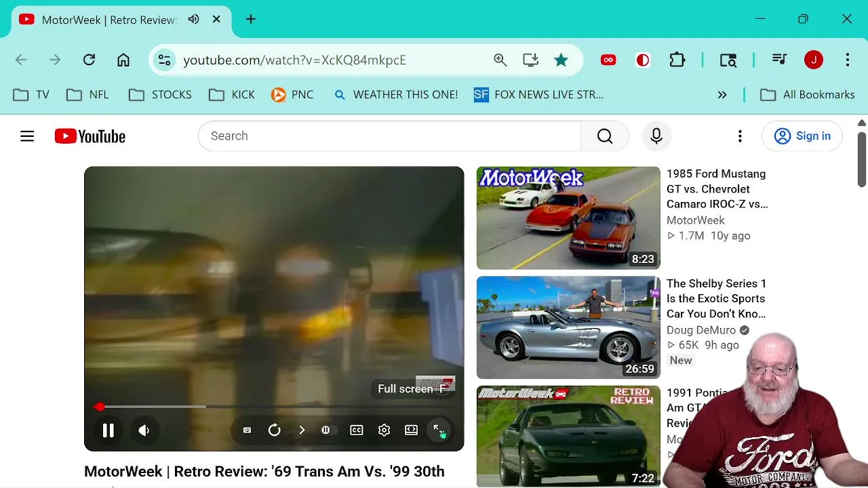Mute the video volume

point(144,430)
